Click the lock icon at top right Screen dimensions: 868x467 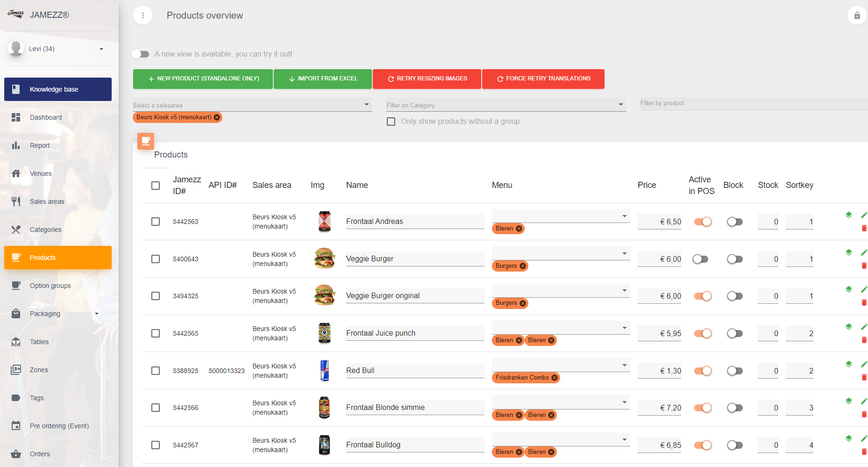click(x=857, y=15)
